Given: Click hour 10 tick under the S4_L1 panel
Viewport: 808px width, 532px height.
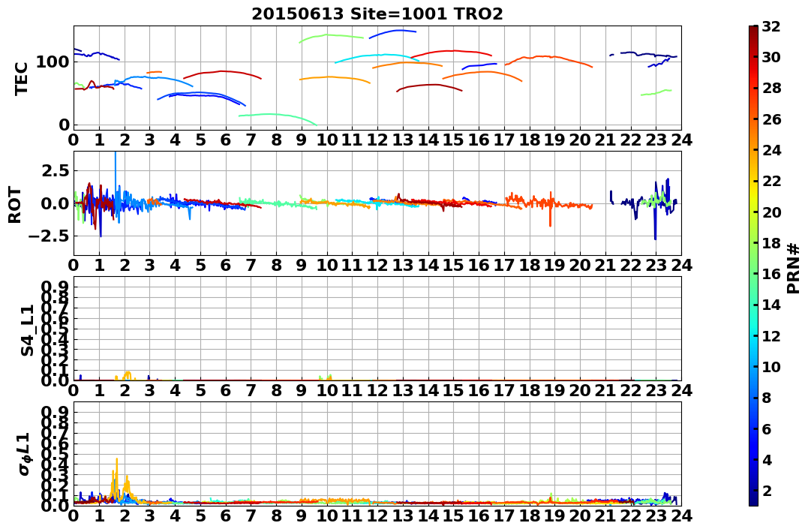Looking at the screenshot, I should click(x=326, y=390).
